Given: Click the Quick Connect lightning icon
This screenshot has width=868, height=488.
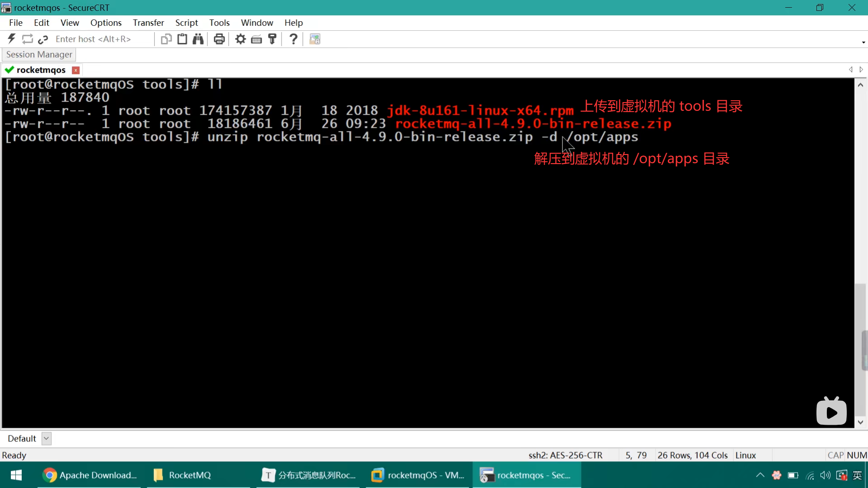Looking at the screenshot, I should coord(12,39).
